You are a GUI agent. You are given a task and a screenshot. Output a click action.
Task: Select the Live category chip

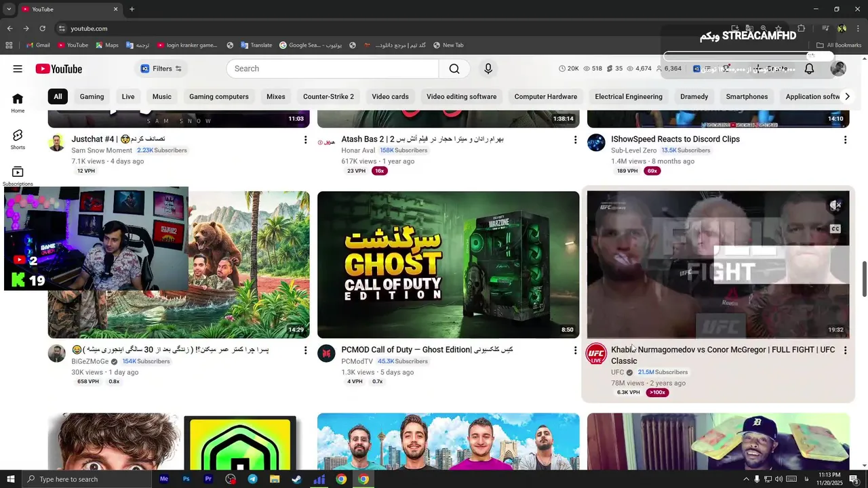click(x=128, y=96)
